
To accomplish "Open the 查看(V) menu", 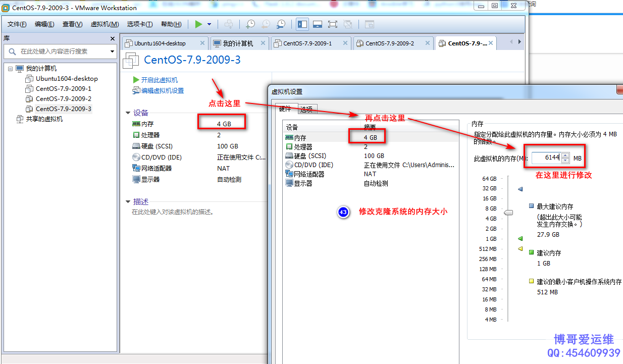I will pyautogui.click(x=72, y=24).
